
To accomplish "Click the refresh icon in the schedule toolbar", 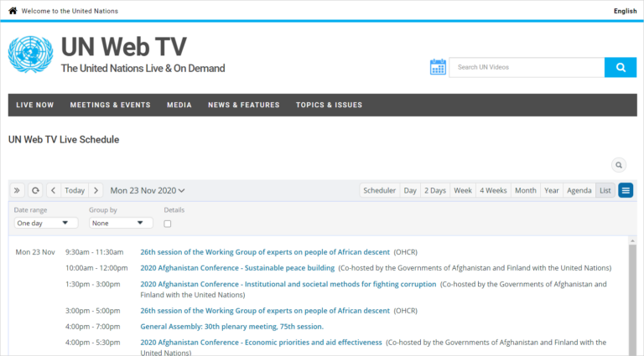I will pyautogui.click(x=35, y=190).
